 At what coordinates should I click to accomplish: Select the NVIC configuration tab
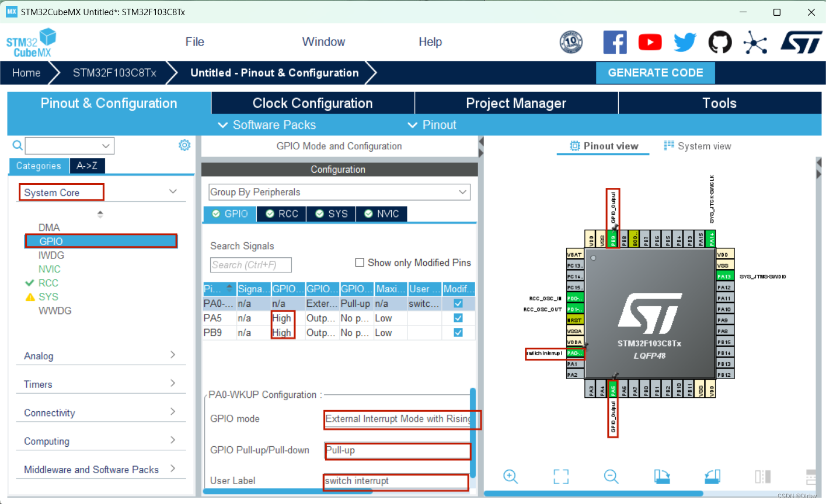point(382,214)
